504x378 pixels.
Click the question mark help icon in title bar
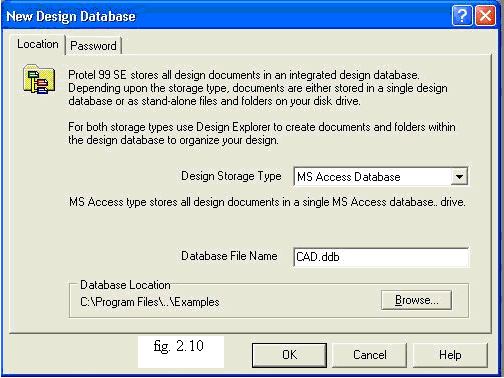coord(462,15)
